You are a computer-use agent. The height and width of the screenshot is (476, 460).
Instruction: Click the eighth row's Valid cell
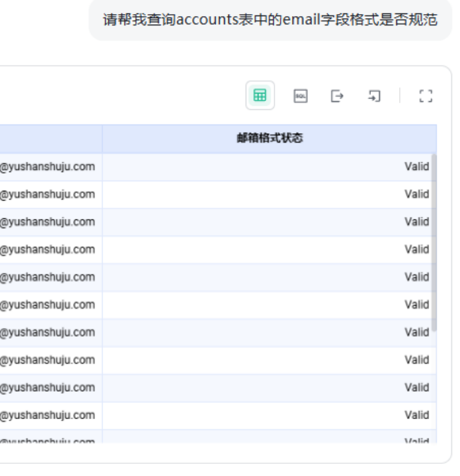pyautogui.click(x=416, y=360)
